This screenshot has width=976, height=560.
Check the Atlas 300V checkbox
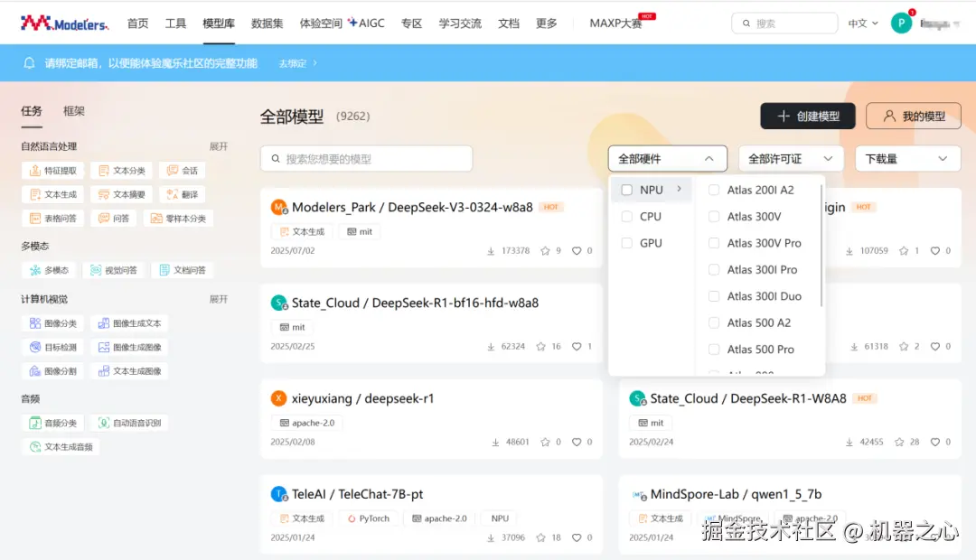[714, 217]
